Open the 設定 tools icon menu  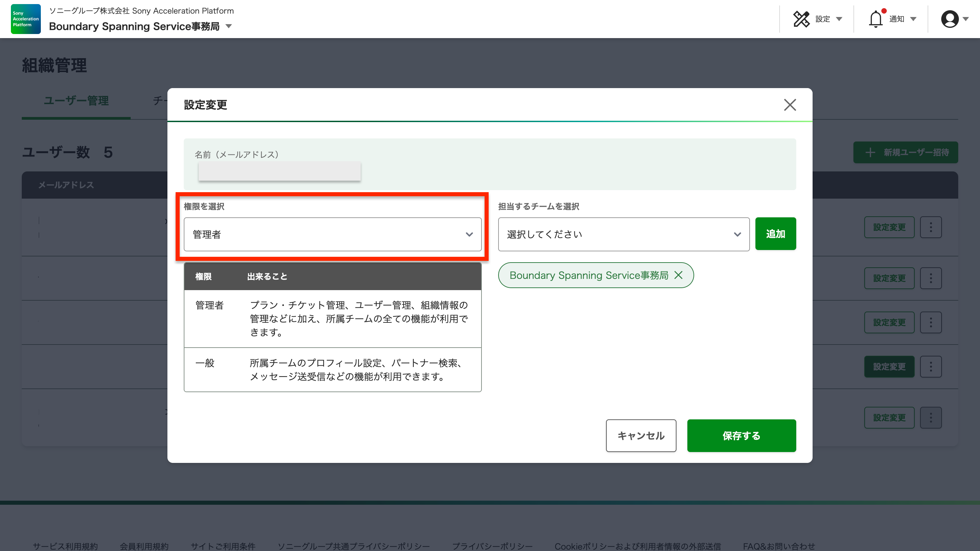click(x=801, y=19)
